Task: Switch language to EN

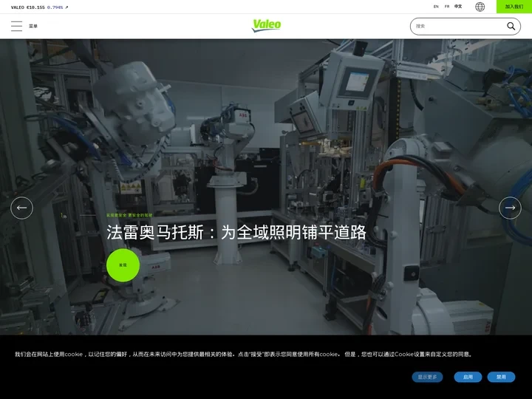Action: click(x=436, y=7)
